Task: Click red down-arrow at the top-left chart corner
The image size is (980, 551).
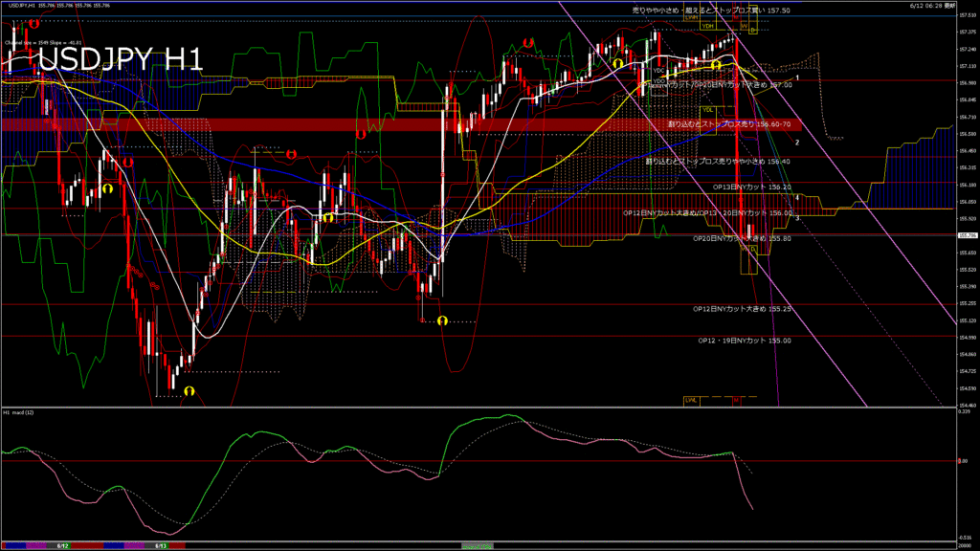Action: tap(33, 24)
